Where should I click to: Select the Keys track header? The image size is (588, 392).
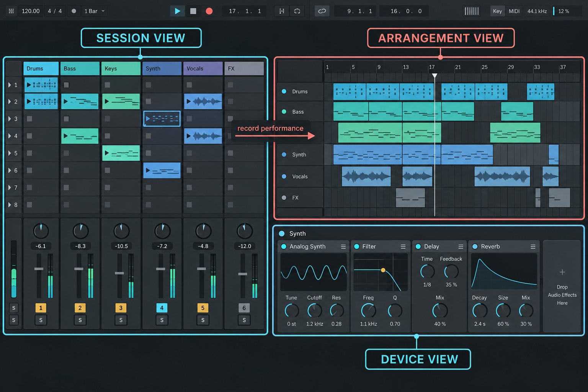coord(121,69)
